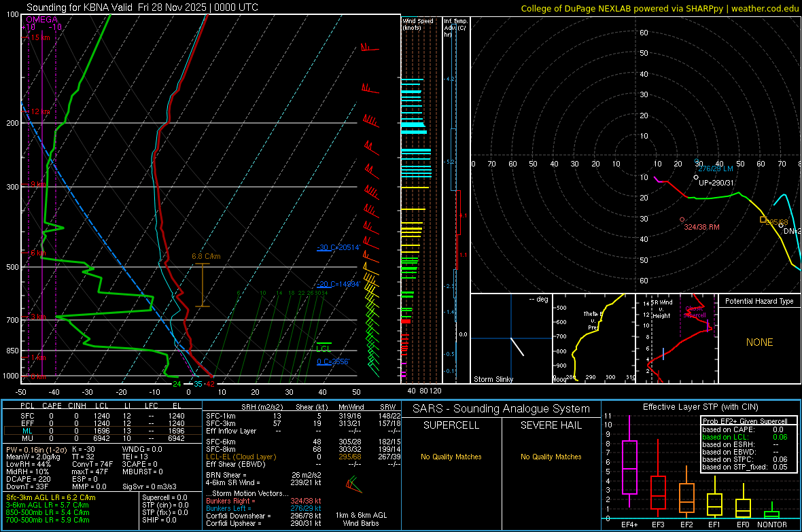Image resolution: width=802 pixels, height=532 pixels.
Task: Click the 'LCL-EL (Cloud Layer)' row
Action: click(x=303, y=457)
